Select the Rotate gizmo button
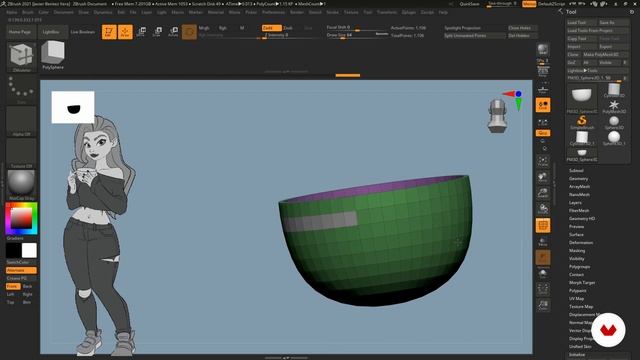This screenshot has width=640, height=360. click(x=173, y=32)
